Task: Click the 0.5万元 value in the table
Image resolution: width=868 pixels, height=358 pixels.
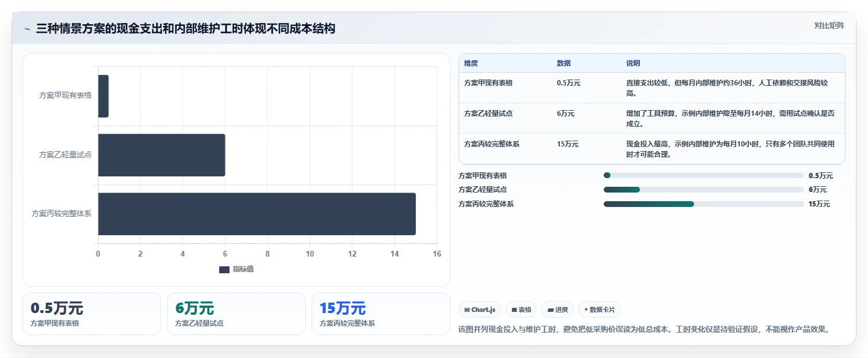Action: (x=568, y=83)
